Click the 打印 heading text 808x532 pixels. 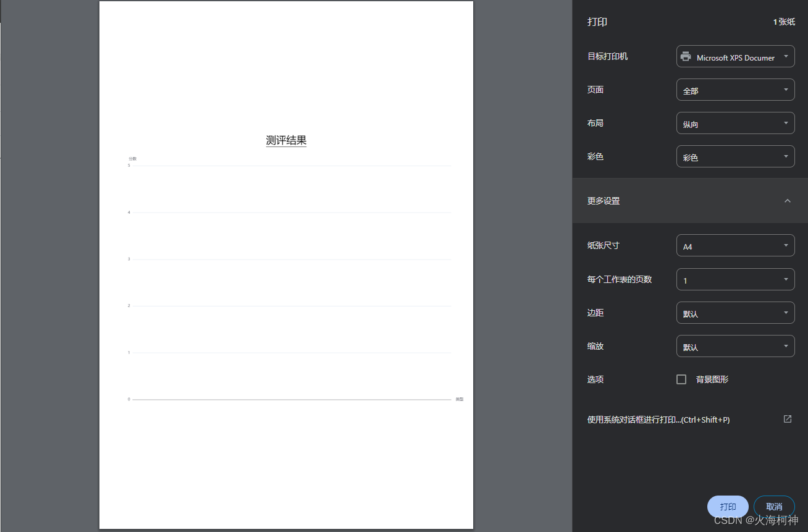(597, 22)
